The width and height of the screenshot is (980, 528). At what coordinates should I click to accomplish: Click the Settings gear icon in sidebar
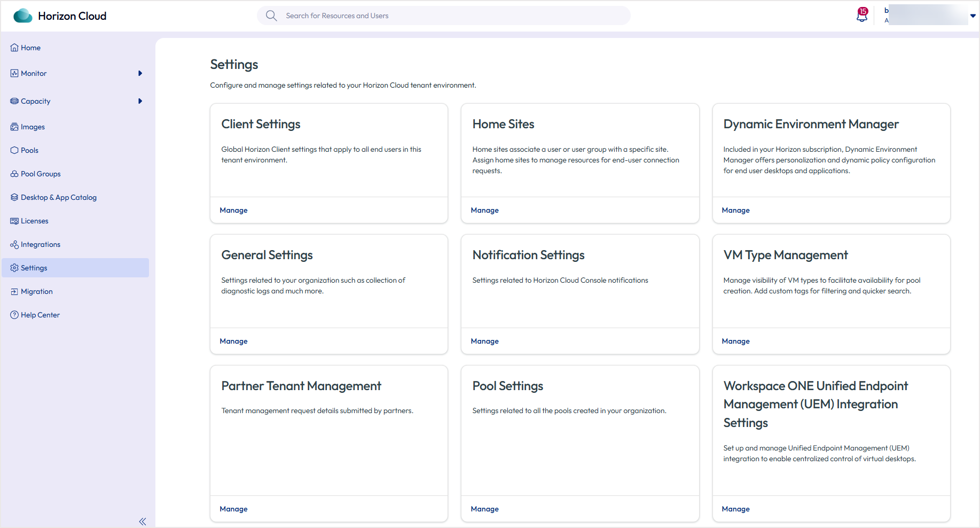14,268
